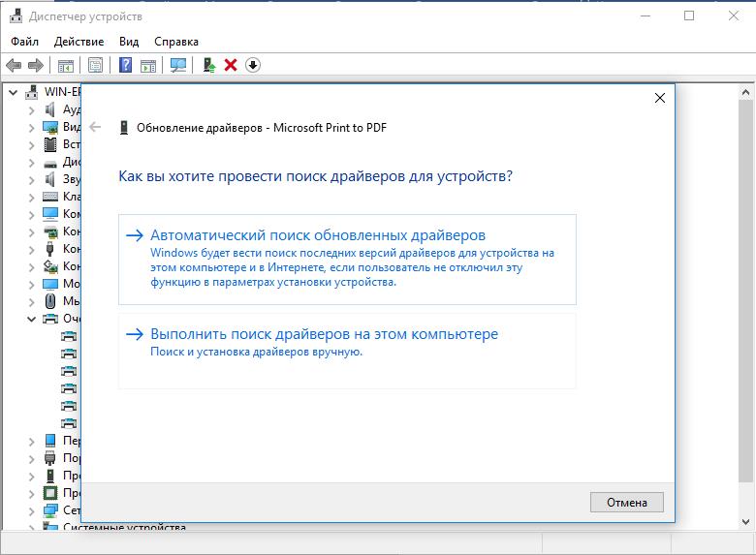Expand the keyboards category in the tree
Viewport: 756px width, 555px height.
[32, 197]
